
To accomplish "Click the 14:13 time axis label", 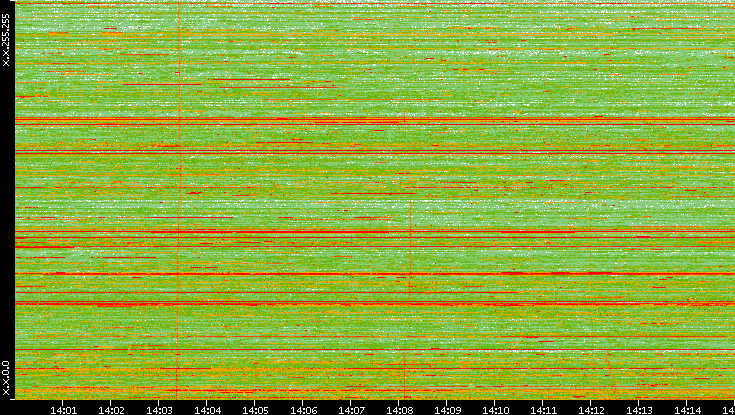I will pos(639,410).
